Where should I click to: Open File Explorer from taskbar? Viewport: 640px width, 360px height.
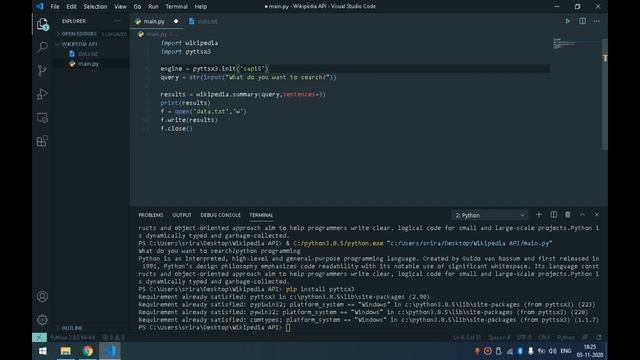[x=65, y=351]
